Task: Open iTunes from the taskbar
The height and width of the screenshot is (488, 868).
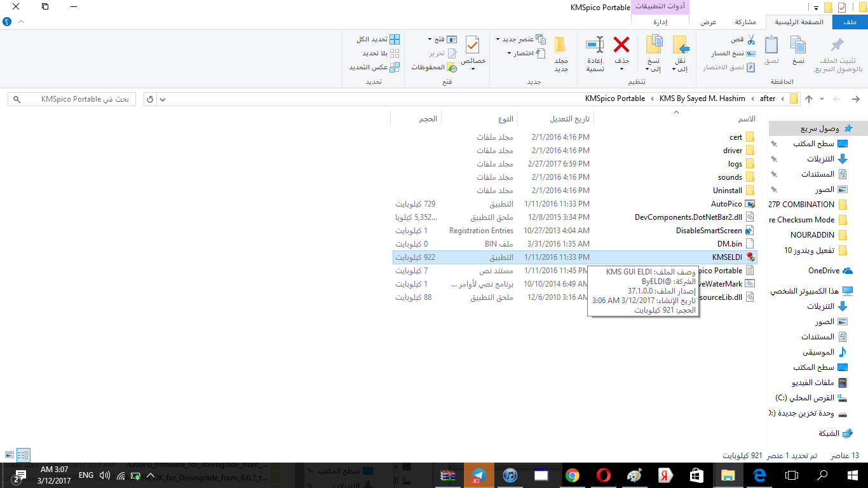Action: pos(510,475)
